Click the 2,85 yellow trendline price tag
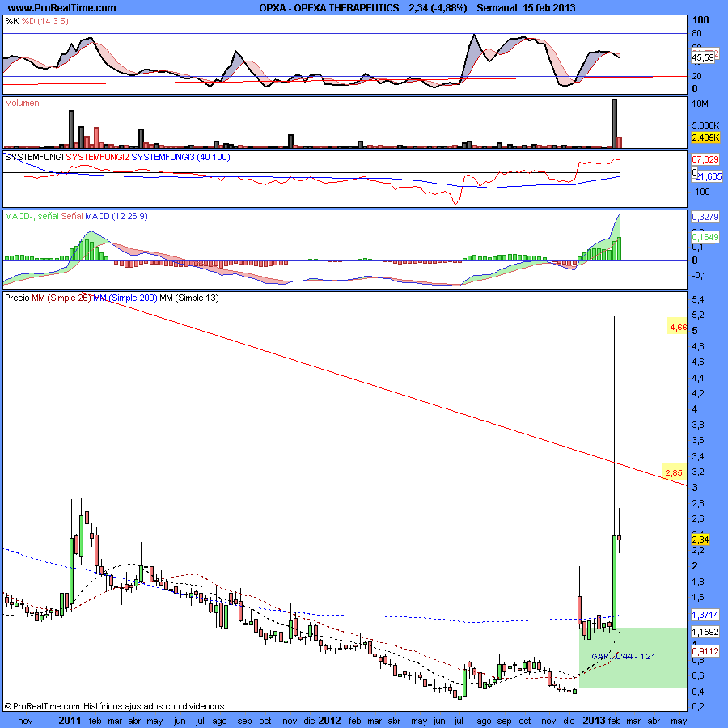 pos(674,472)
